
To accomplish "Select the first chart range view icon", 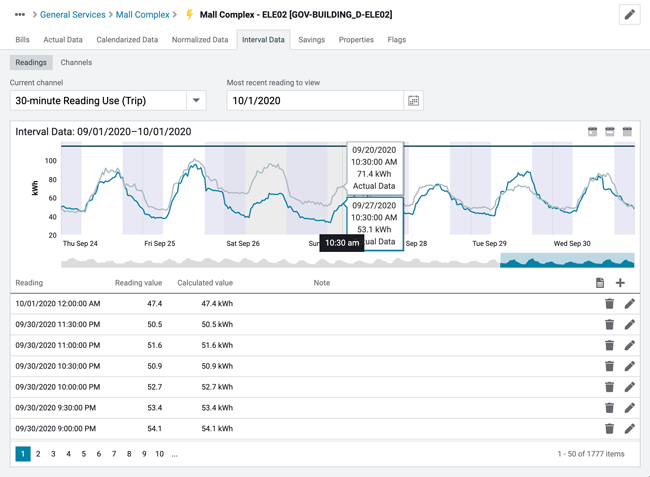I will (592, 132).
